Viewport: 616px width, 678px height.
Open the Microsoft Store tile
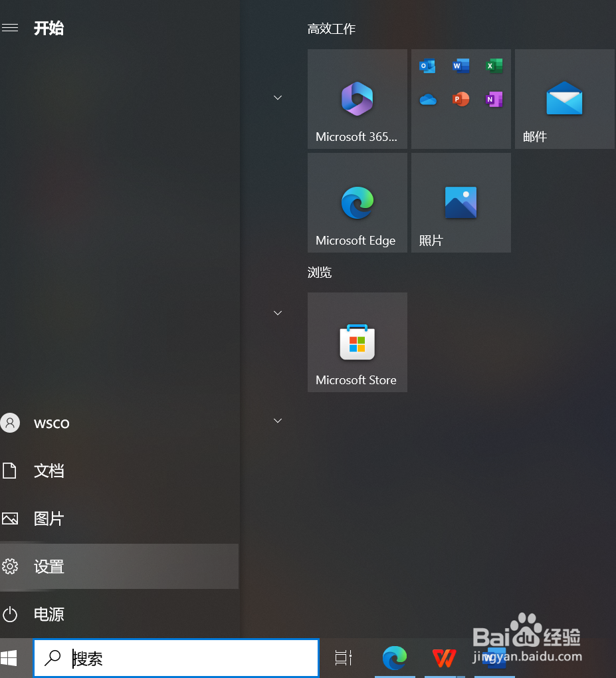click(357, 342)
